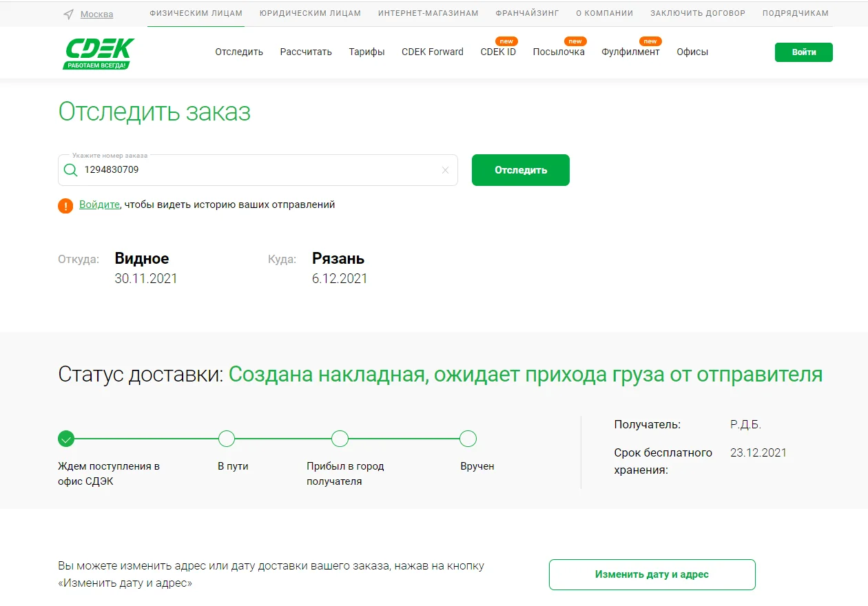
Task: Open the Интернет-магазинам section
Action: 428,13
